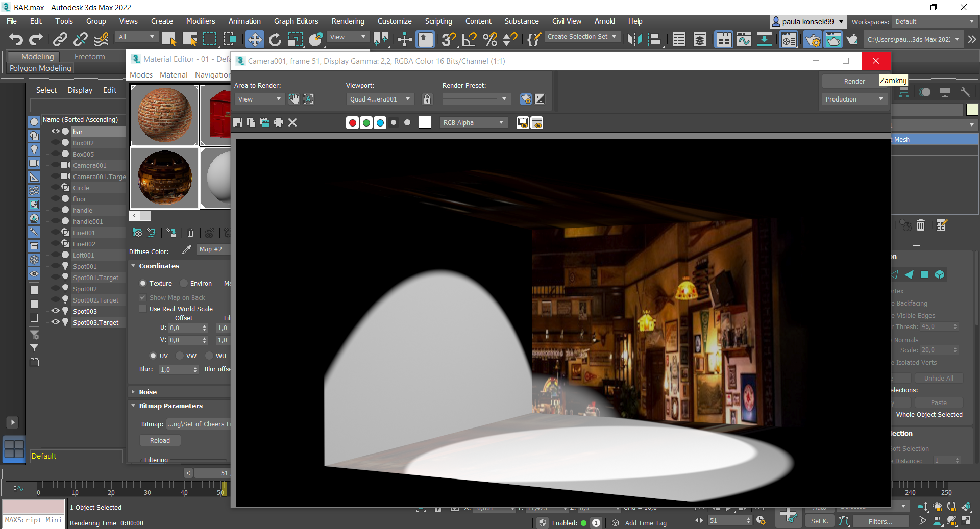Toggle visibility eye for Spot003
The image size is (980, 529).
pyautogui.click(x=55, y=311)
